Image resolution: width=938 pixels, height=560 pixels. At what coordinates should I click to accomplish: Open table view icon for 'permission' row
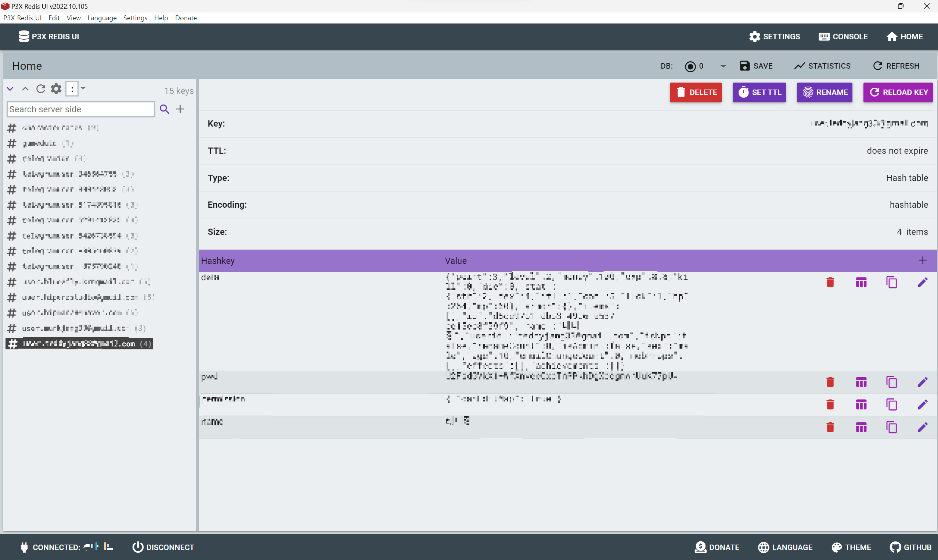[x=861, y=404]
